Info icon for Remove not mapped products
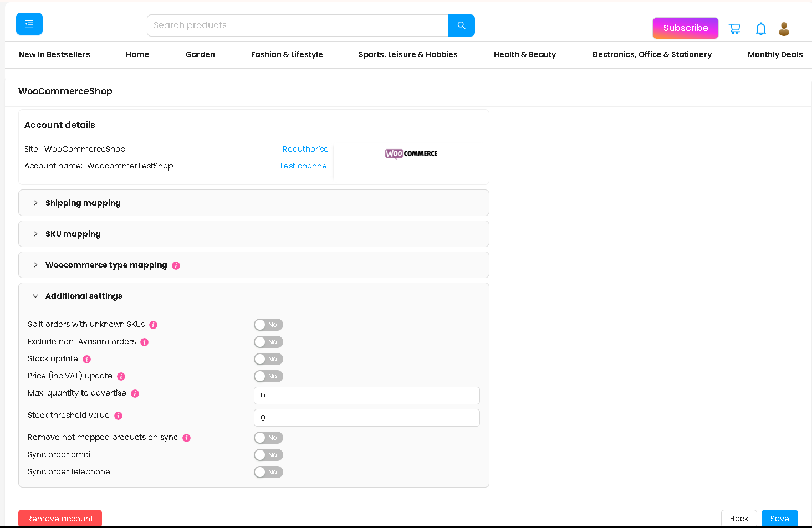Screen dimensions: 812x528 (x=187, y=438)
